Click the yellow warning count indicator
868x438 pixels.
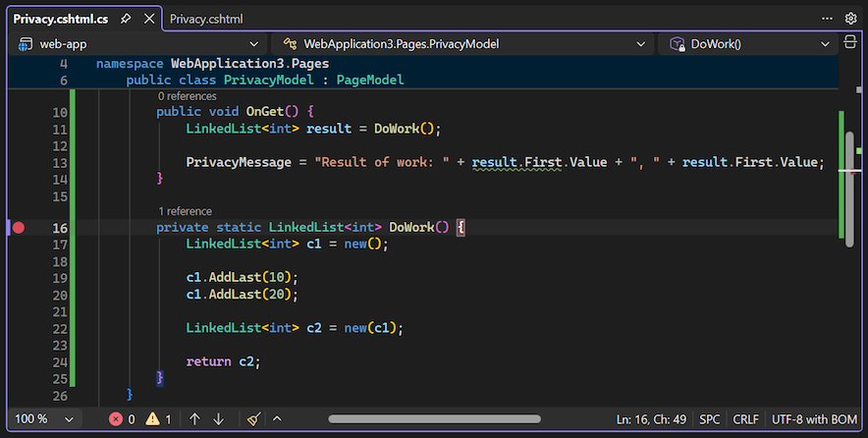tap(158, 419)
